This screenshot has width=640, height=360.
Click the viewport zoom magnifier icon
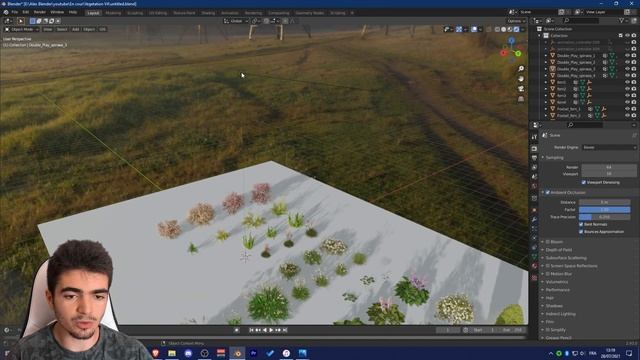click(521, 69)
